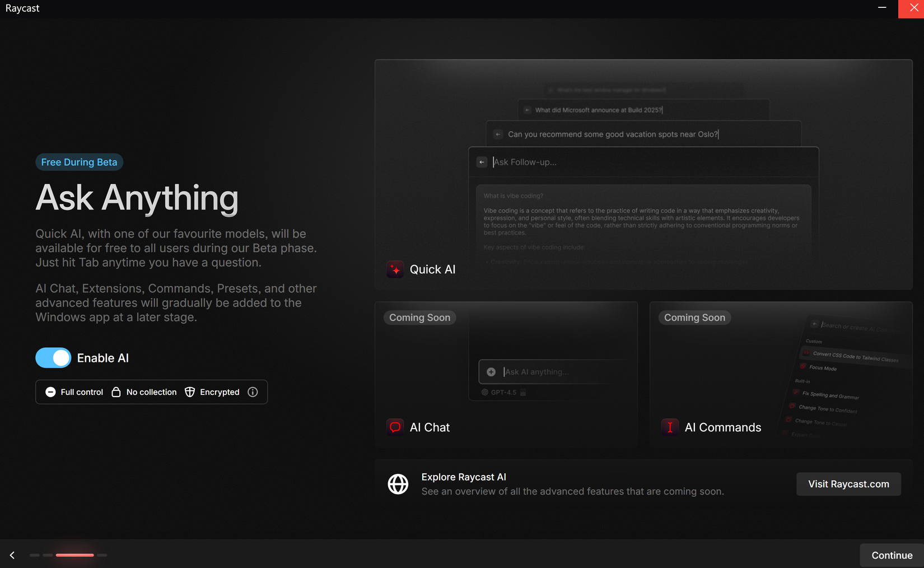Click the Full control minus-circle icon
Screen dimensions: 924x568
(x=50, y=392)
